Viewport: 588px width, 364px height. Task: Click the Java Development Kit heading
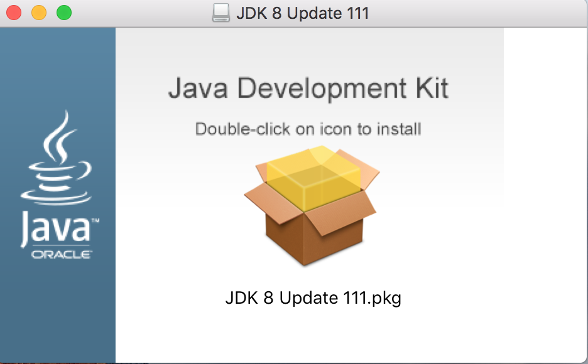[308, 88]
